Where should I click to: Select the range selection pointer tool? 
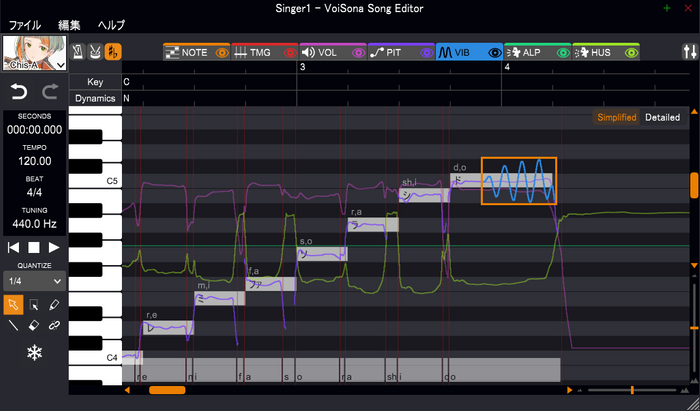[34, 303]
